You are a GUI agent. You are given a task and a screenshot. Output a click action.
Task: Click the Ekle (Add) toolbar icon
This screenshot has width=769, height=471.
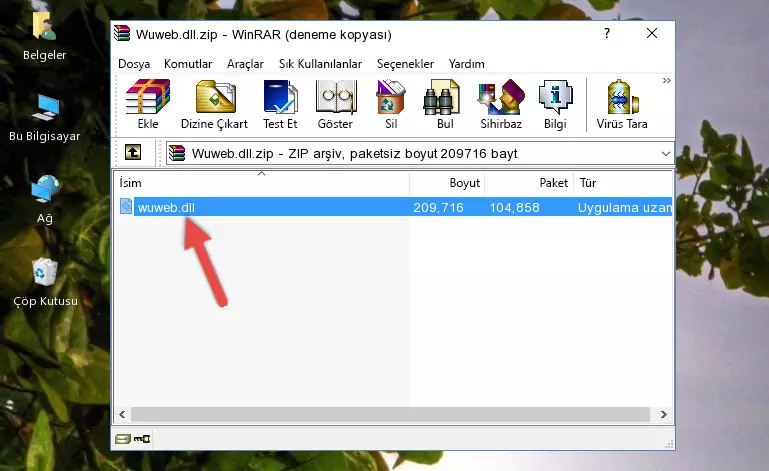(x=148, y=105)
